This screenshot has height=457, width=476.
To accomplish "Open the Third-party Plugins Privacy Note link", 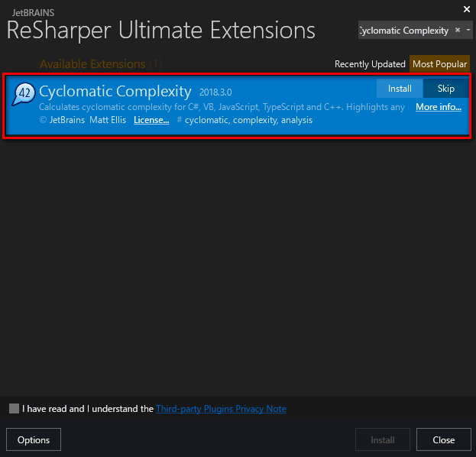I will coord(221,409).
